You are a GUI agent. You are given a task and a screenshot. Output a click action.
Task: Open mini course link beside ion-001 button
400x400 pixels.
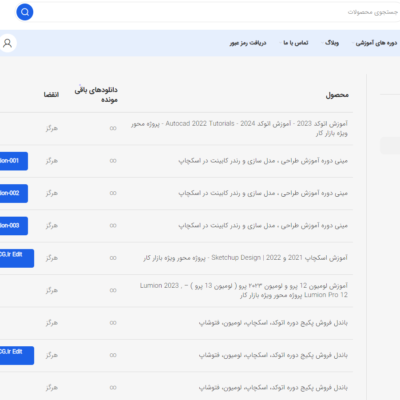(x=263, y=161)
